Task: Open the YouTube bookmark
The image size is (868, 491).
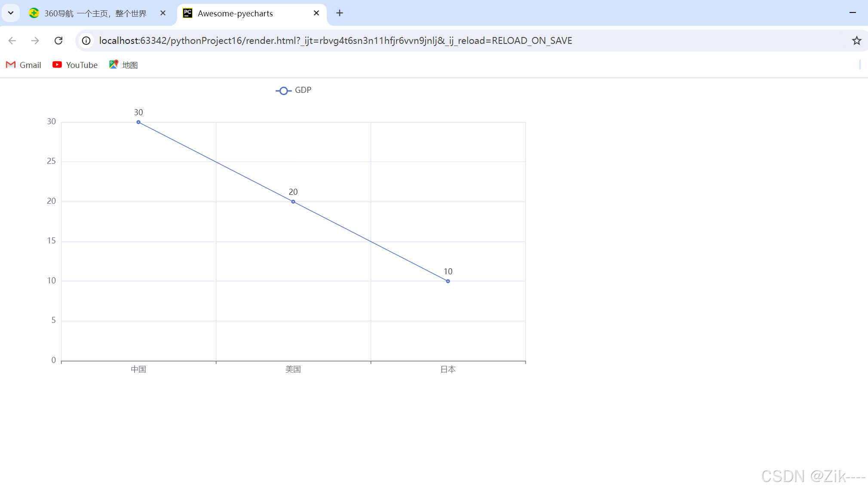Action: tap(75, 65)
